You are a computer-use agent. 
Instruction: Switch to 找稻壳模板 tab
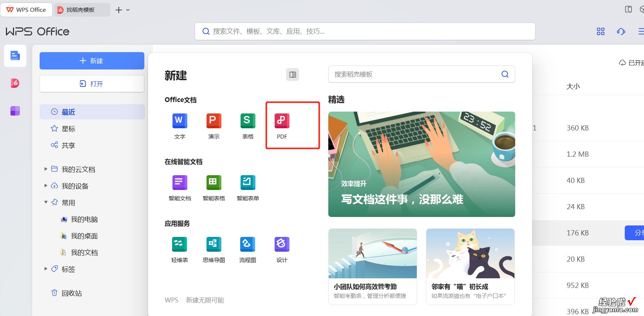click(x=82, y=10)
